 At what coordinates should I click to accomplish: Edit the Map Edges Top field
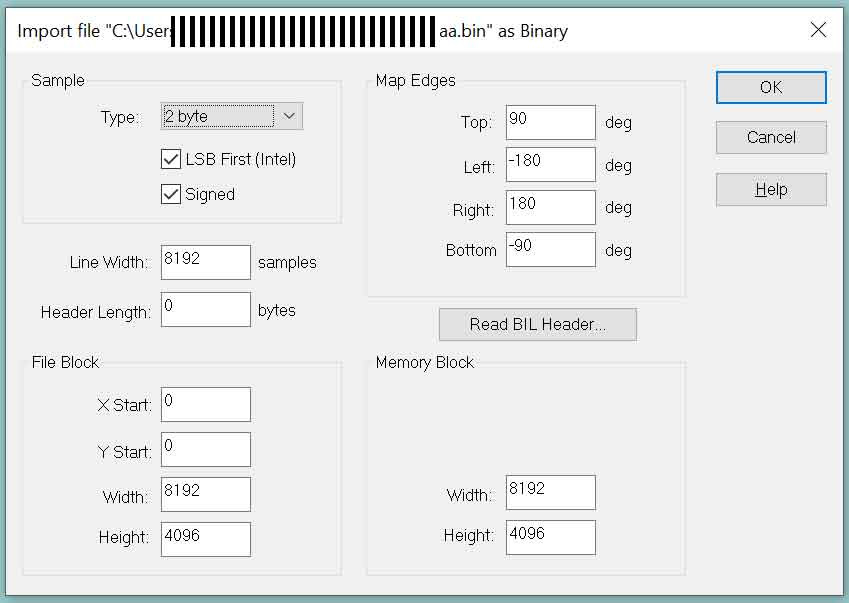coord(550,122)
